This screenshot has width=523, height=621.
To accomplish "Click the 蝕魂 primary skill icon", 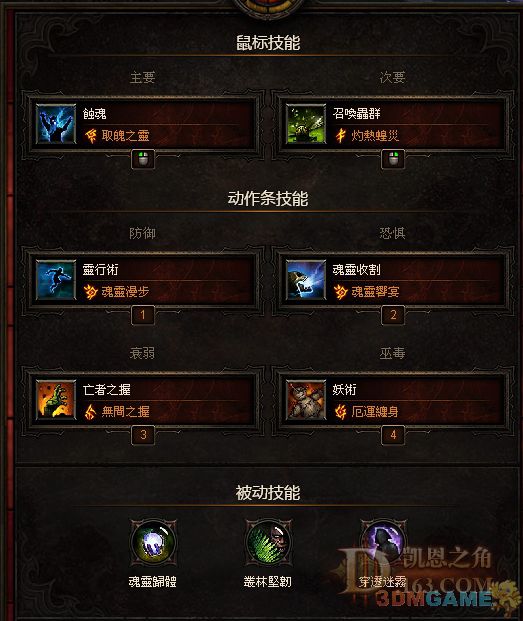I will (56, 124).
